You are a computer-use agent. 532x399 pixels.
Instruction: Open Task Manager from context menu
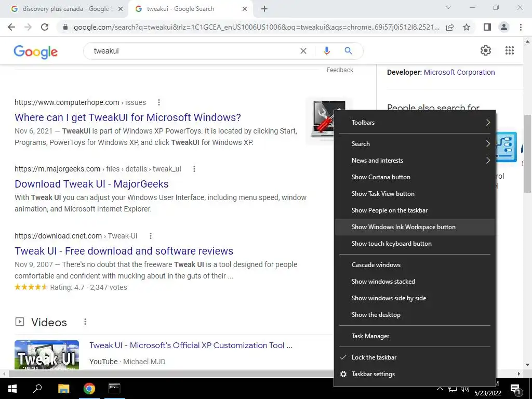pos(415,336)
